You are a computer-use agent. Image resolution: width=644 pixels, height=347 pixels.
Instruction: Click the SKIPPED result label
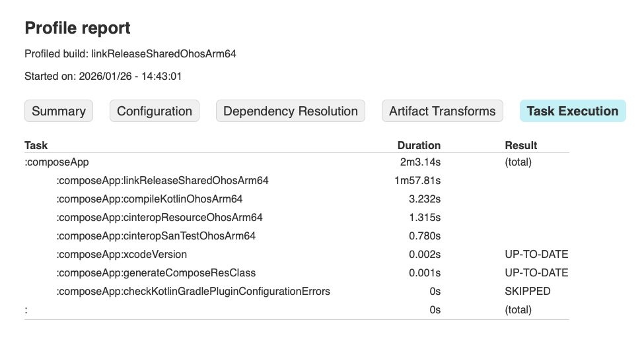point(528,291)
